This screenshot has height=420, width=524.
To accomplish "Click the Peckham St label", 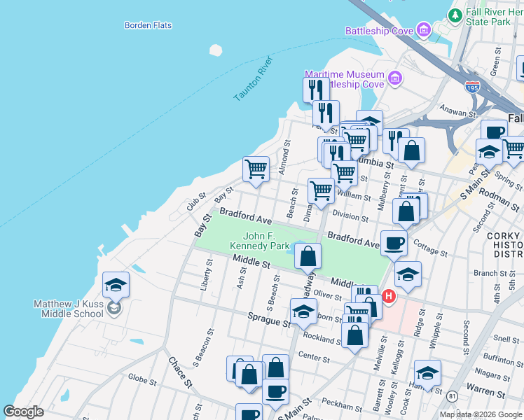I will [x=342, y=405].
